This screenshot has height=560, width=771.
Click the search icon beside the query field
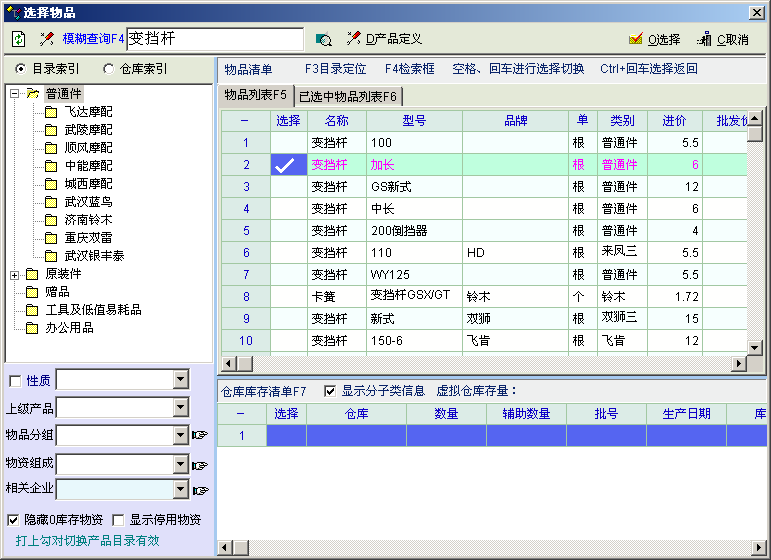pyautogui.click(x=323, y=39)
